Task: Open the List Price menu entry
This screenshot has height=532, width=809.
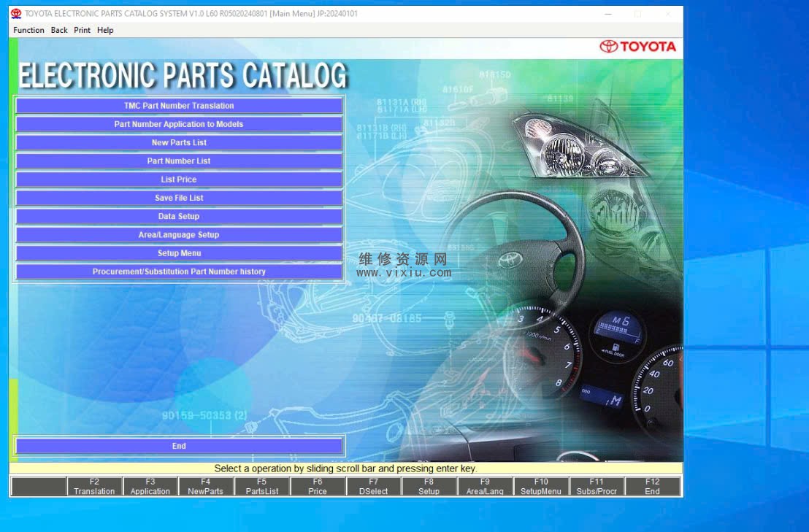Action: pyautogui.click(x=179, y=180)
